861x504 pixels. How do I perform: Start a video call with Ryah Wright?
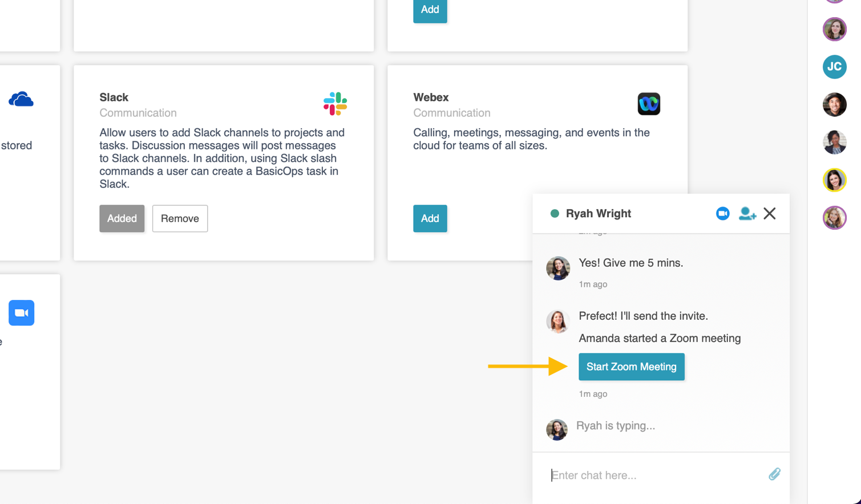point(722,213)
